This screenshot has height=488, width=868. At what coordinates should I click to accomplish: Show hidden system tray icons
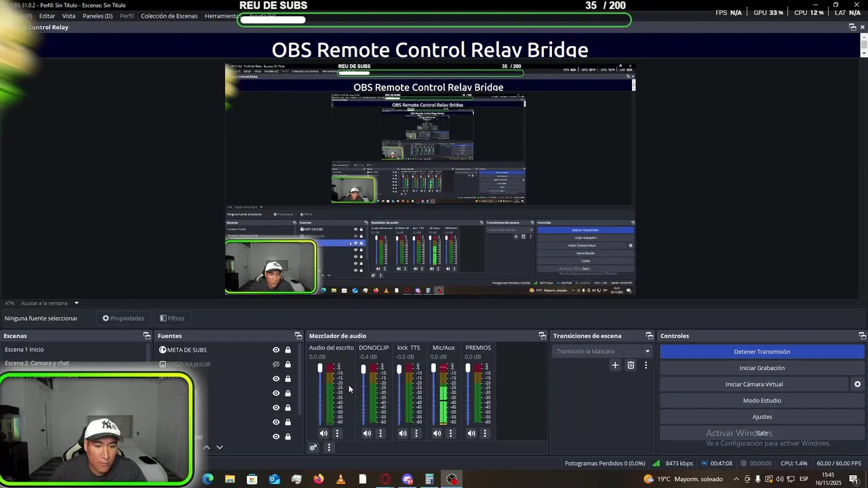(x=736, y=479)
